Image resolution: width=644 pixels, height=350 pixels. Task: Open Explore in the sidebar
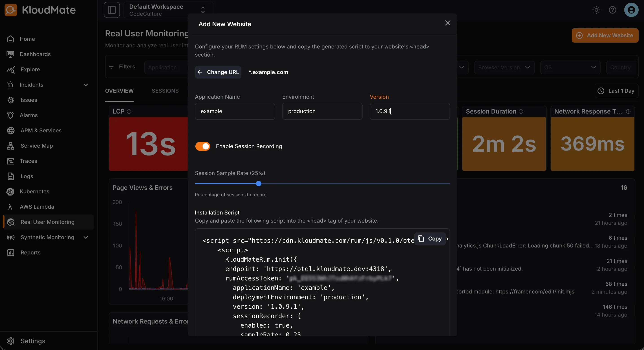click(48, 70)
